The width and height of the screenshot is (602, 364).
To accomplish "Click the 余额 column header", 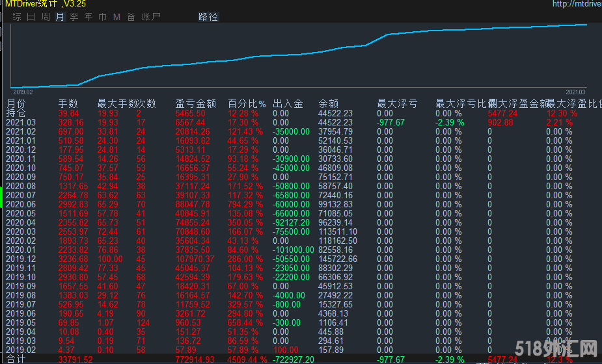I will click(328, 103).
